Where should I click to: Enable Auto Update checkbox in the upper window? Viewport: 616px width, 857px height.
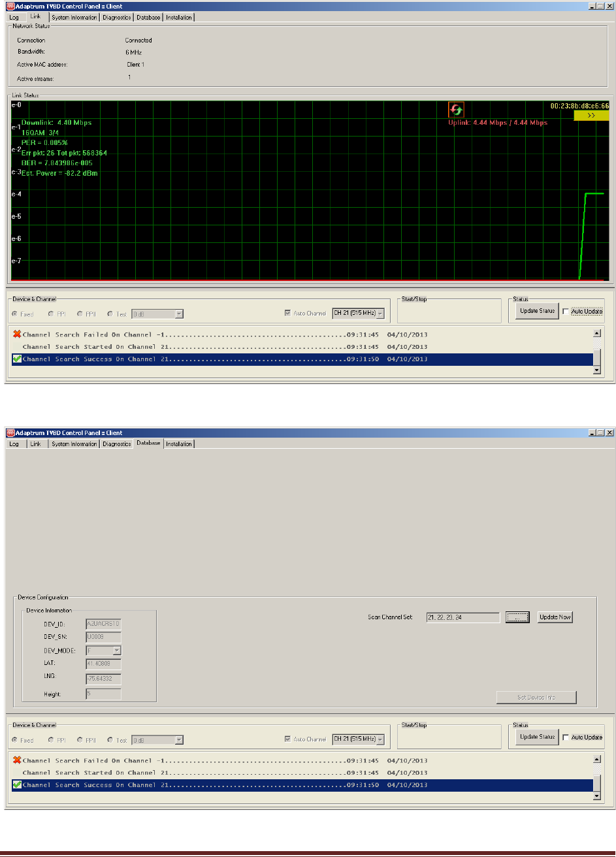click(x=566, y=311)
